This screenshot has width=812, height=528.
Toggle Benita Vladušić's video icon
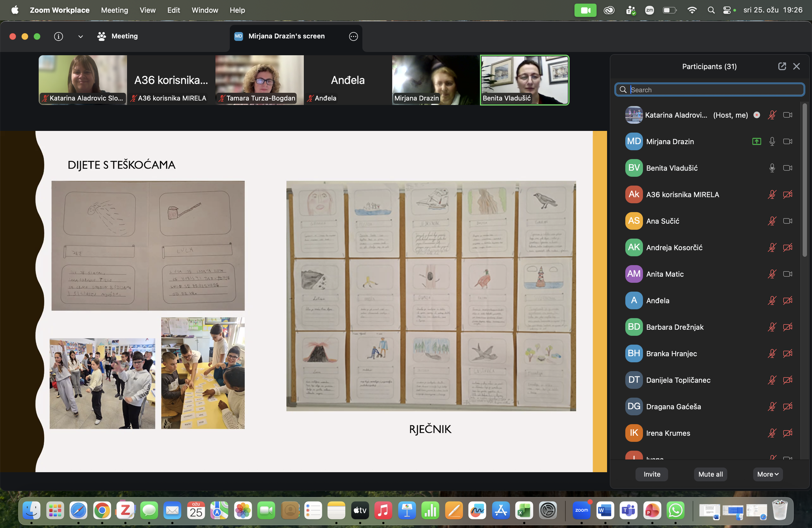tap(787, 168)
